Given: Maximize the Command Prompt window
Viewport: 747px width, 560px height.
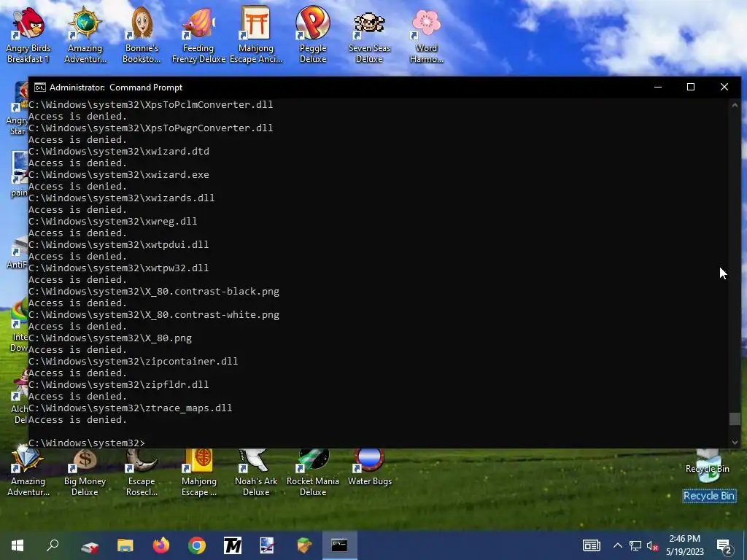Looking at the screenshot, I should pyautogui.click(x=691, y=87).
